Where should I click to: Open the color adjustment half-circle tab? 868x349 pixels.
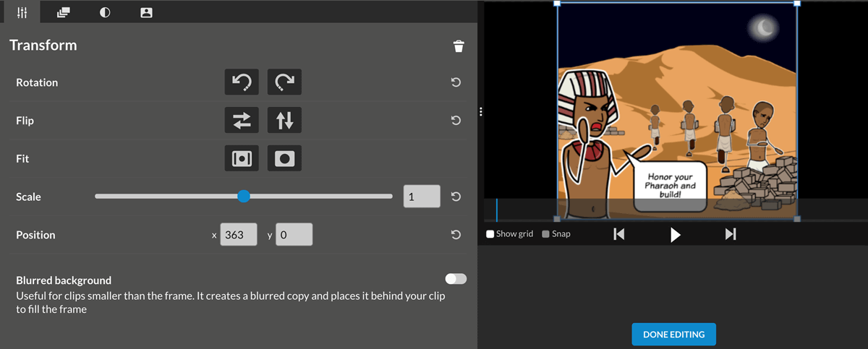point(105,12)
